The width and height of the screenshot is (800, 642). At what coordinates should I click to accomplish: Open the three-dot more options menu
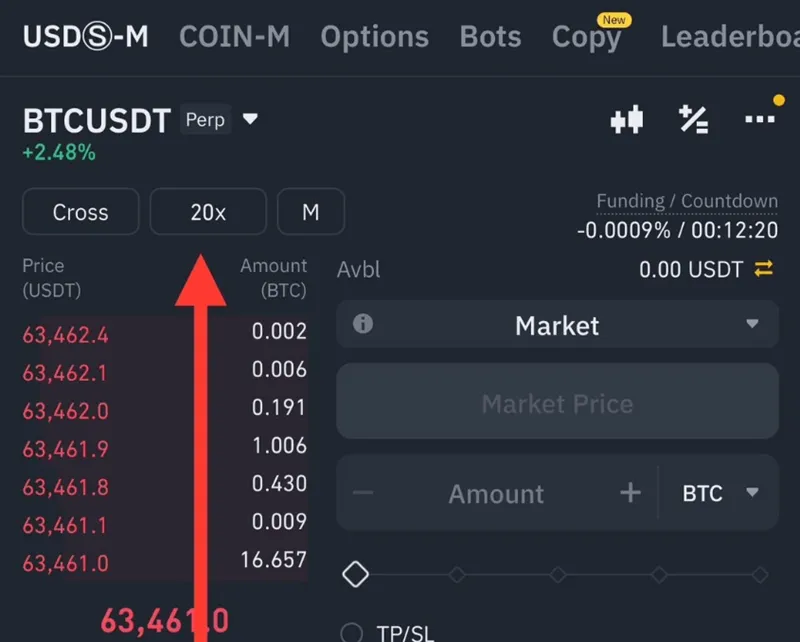pyautogui.click(x=759, y=120)
